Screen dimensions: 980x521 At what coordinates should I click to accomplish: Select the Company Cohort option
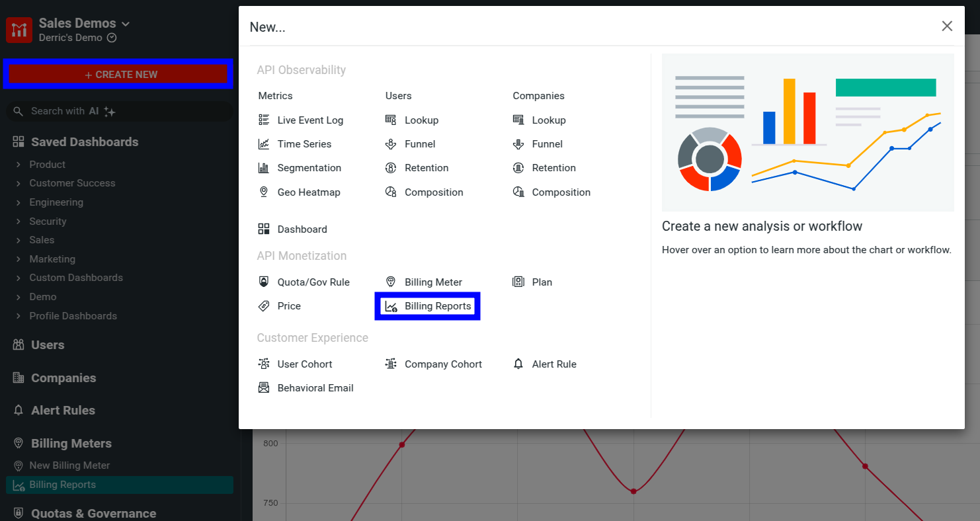[x=442, y=364]
